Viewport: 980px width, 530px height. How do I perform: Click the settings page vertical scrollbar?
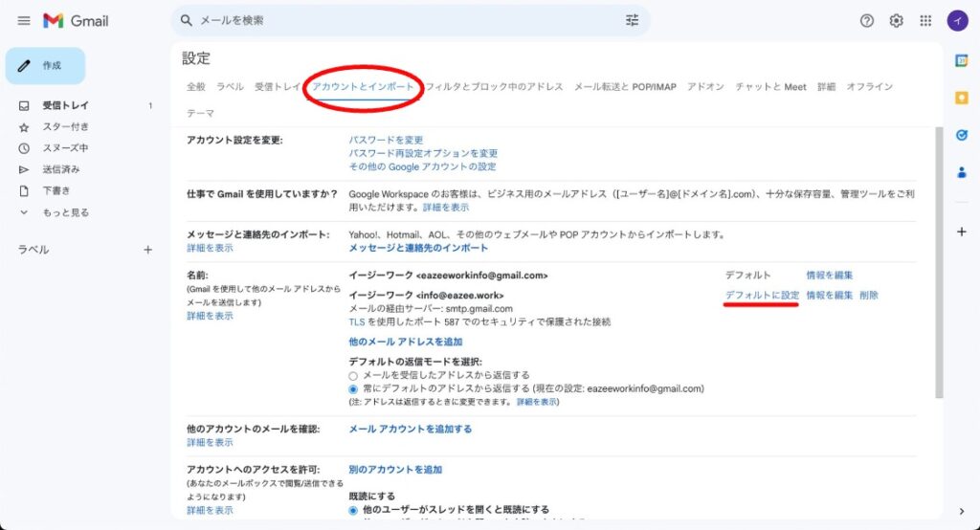pyautogui.click(x=939, y=262)
